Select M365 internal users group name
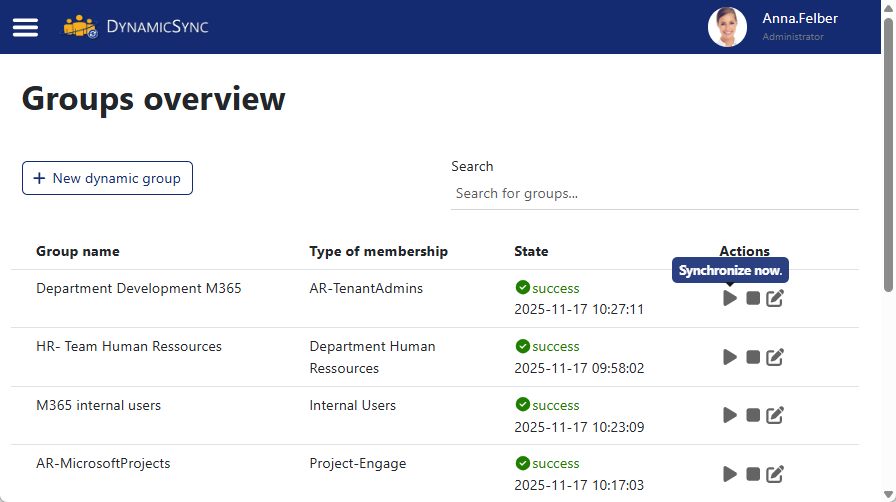 98,405
